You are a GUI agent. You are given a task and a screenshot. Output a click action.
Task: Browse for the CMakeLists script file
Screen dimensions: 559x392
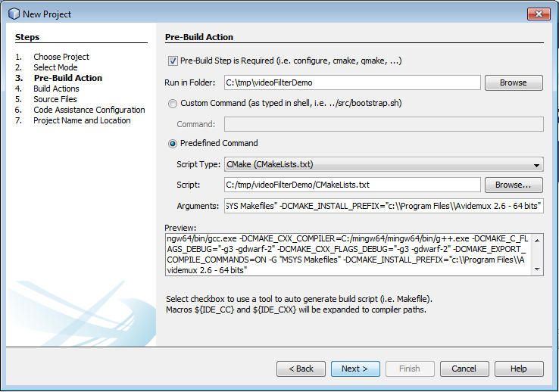pos(514,185)
